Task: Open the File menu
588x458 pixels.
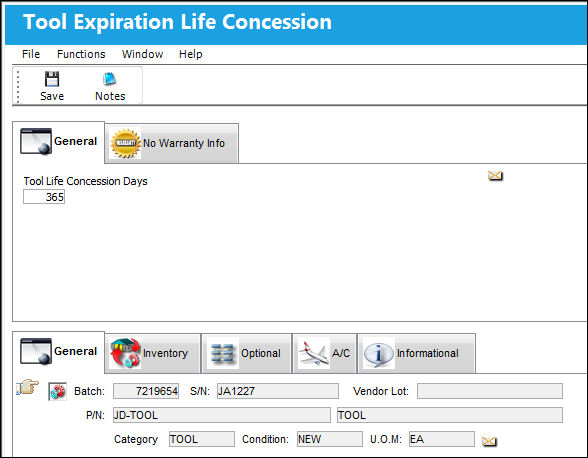Action: 31,54
